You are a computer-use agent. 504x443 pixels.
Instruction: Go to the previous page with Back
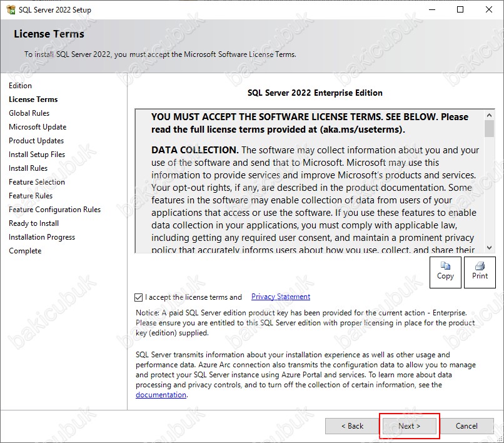tap(352, 426)
